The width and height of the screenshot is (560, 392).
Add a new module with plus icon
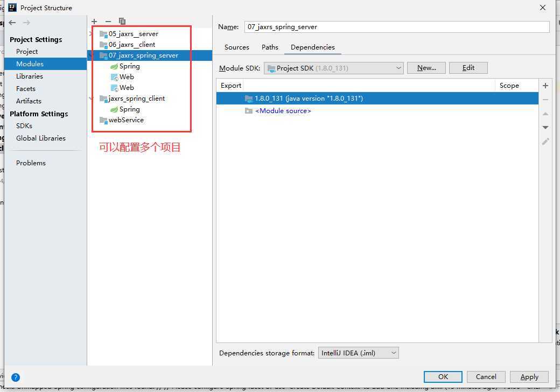(x=94, y=22)
